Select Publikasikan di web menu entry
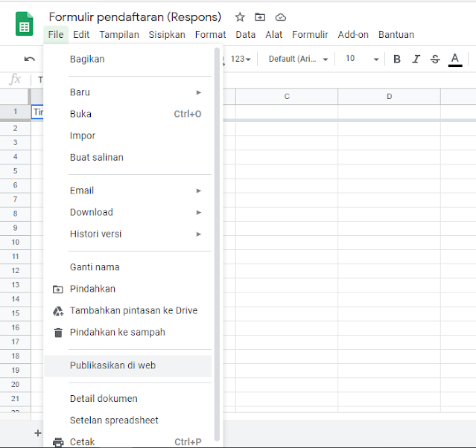The height and width of the screenshot is (448, 476). click(112, 365)
